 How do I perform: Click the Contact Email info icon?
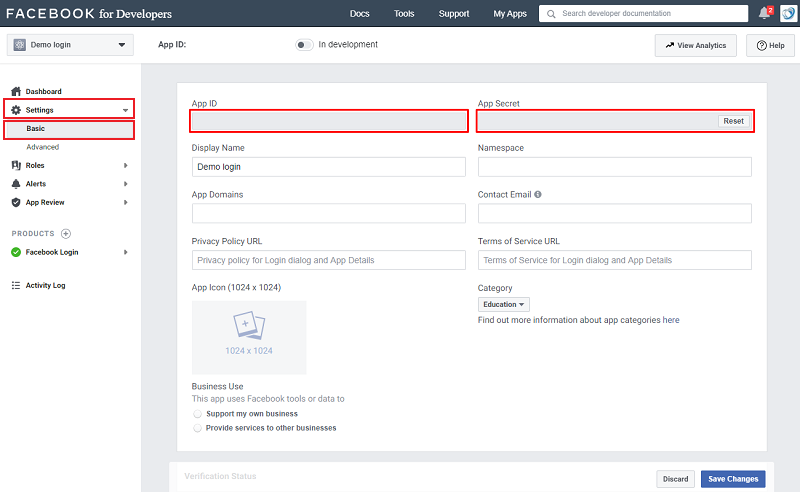point(538,194)
